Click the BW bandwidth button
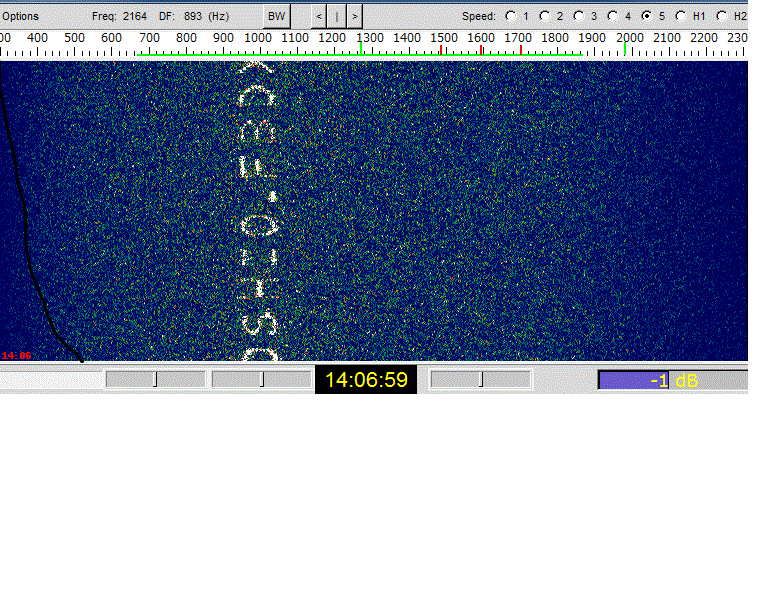 [276, 16]
